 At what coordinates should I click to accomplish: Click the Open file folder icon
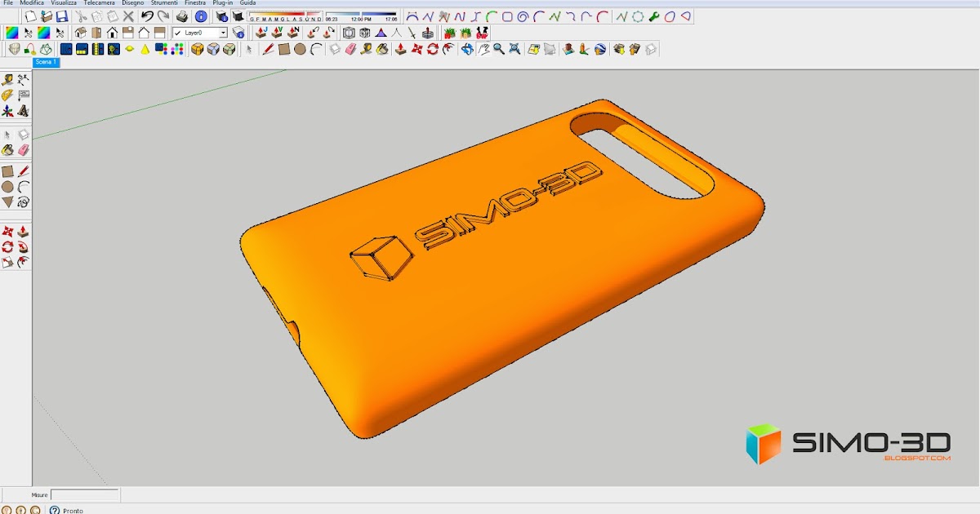pyautogui.click(x=47, y=16)
